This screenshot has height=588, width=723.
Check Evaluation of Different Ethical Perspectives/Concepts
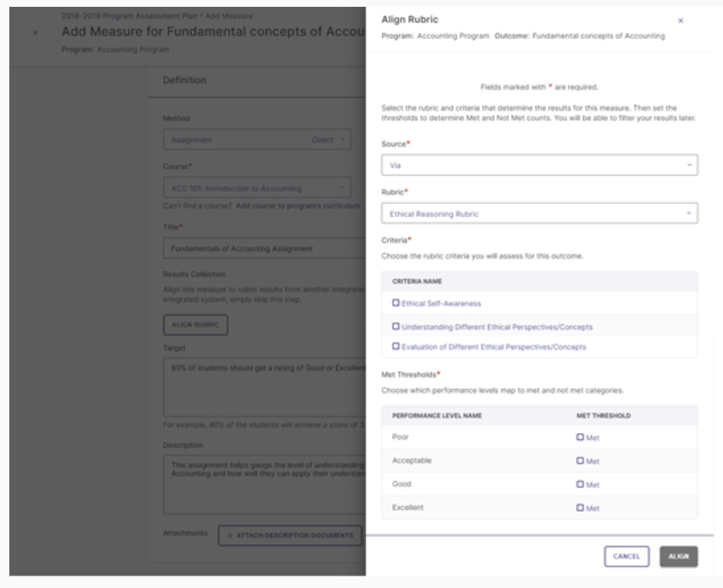pos(396,346)
